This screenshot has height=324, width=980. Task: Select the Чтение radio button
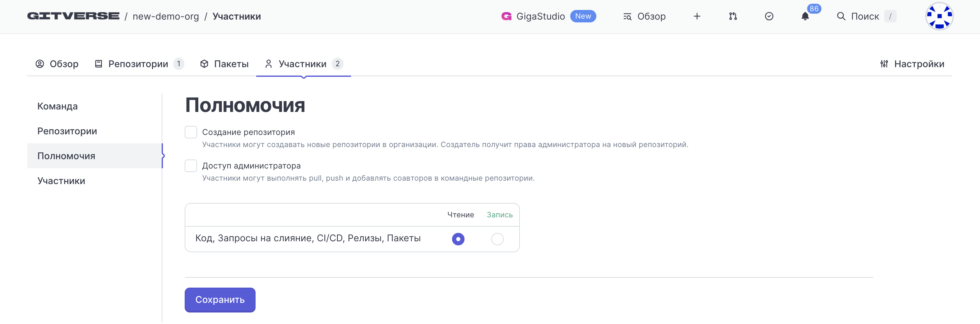pos(458,239)
